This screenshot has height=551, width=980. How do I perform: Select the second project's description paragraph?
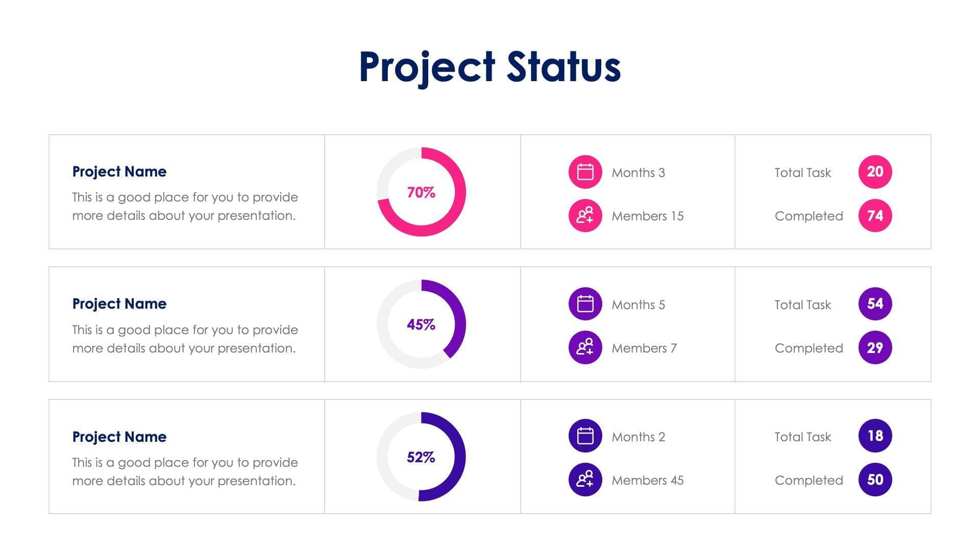[185, 339]
